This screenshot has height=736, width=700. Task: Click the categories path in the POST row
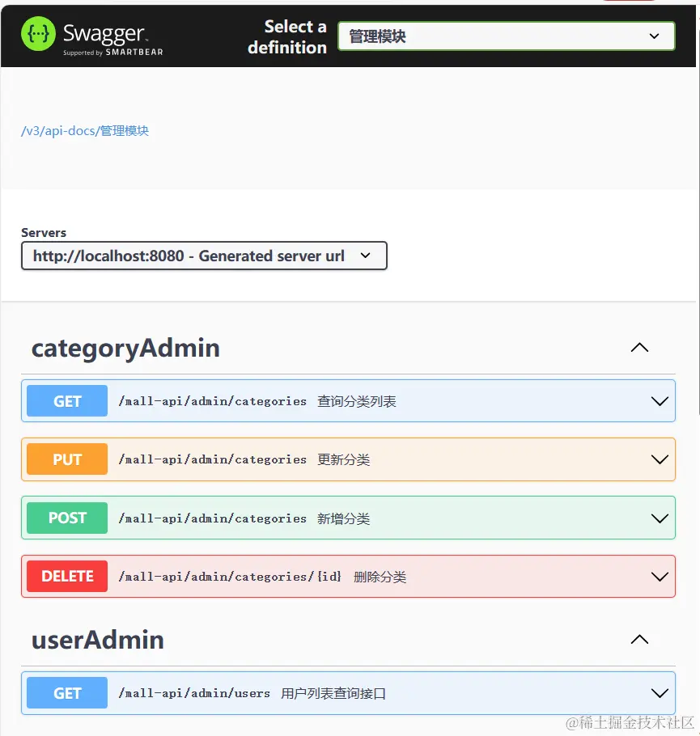pyautogui.click(x=212, y=518)
